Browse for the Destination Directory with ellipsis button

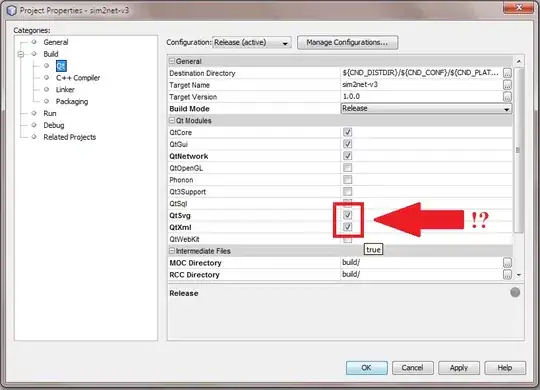tap(507, 73)
